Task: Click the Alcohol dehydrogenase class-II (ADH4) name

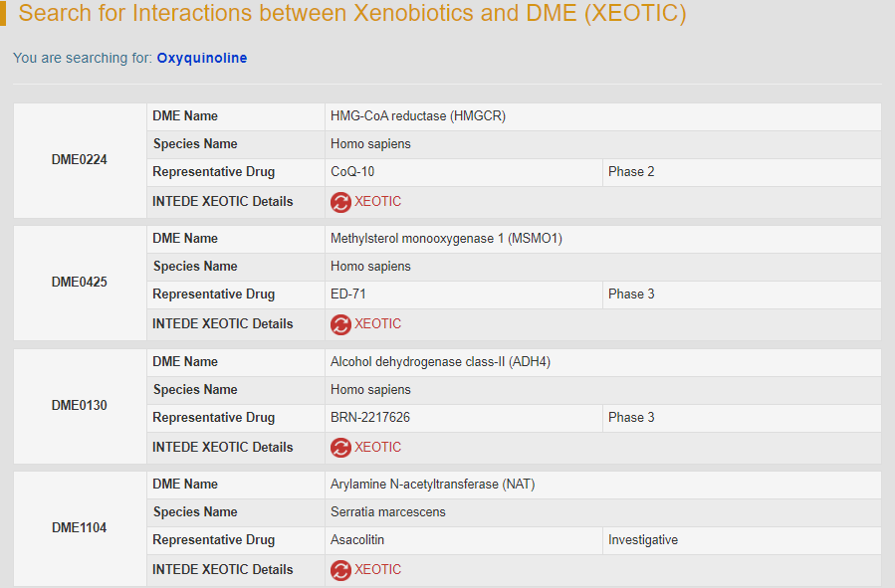Action: click(440, 362)
